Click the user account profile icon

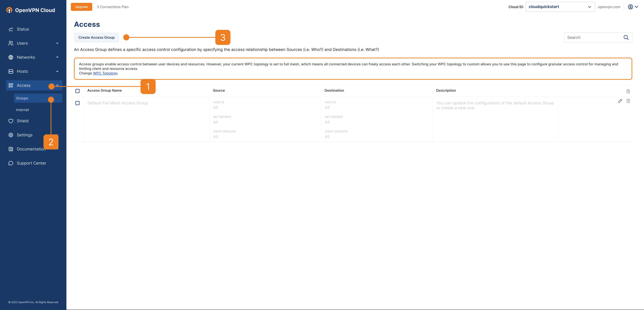click(630, 7)
